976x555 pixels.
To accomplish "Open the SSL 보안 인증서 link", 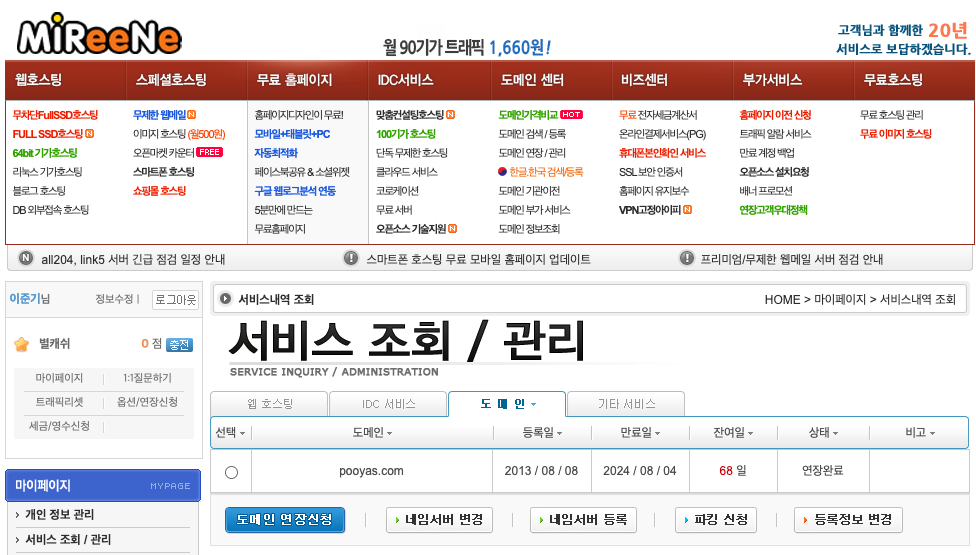I will [x=650, y=172].
